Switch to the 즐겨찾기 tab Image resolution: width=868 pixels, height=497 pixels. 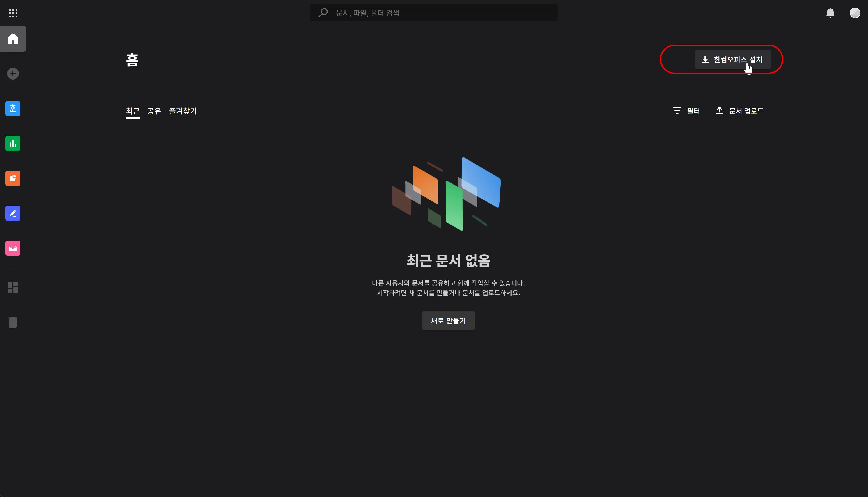click(x=183, y=111)
